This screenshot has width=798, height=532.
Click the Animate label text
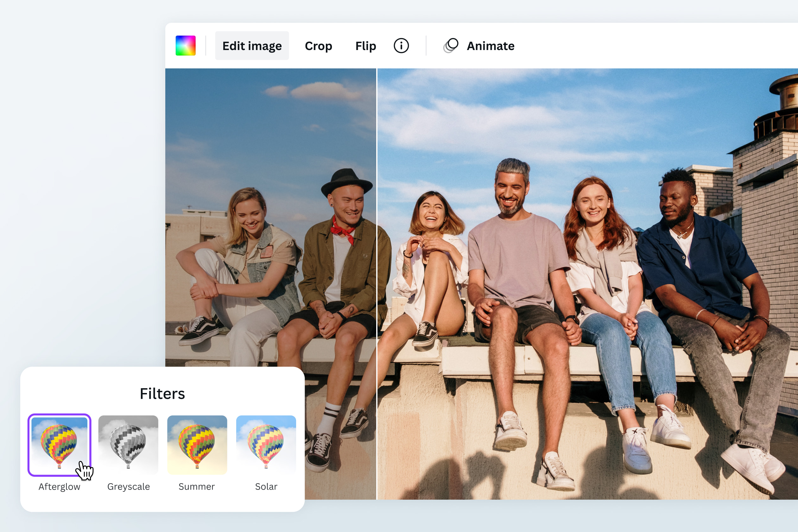[490, 46]
